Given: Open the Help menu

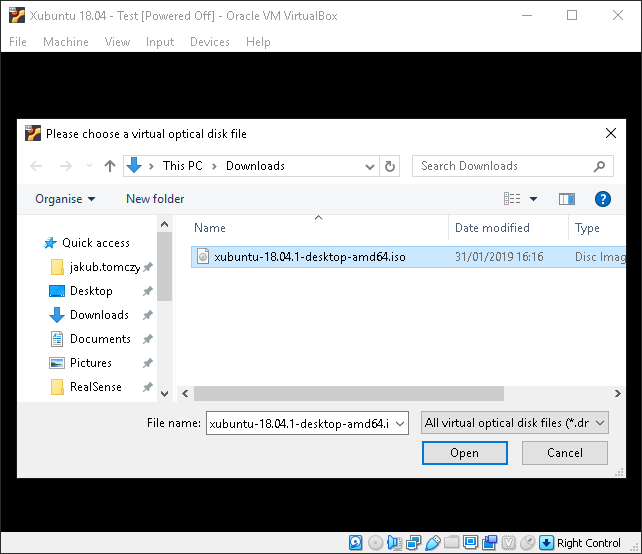Looking at the screenshot, I should pos(258,42).
